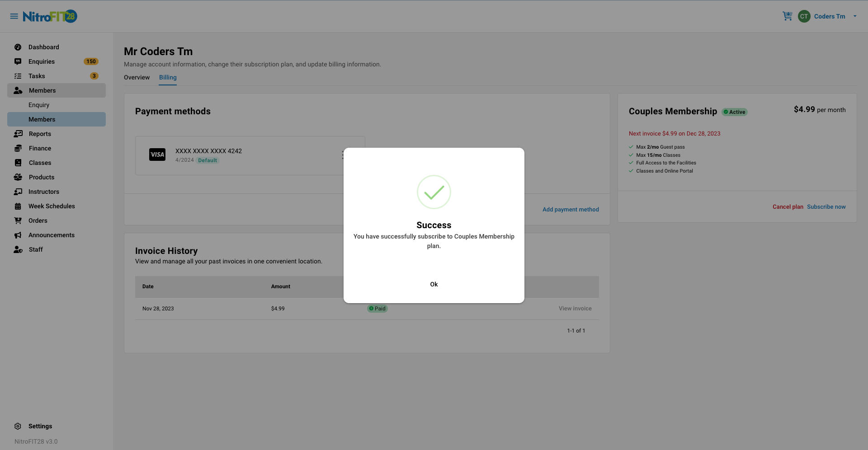This screenshot has height=450, width=868.
Task: Select the Classes icon
Action: click(18, 163)
